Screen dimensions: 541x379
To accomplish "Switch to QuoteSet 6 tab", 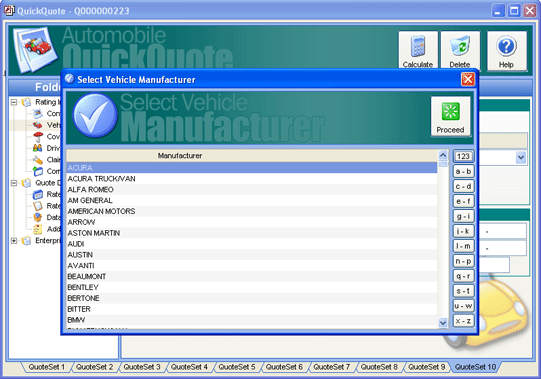I will point(284,367).
